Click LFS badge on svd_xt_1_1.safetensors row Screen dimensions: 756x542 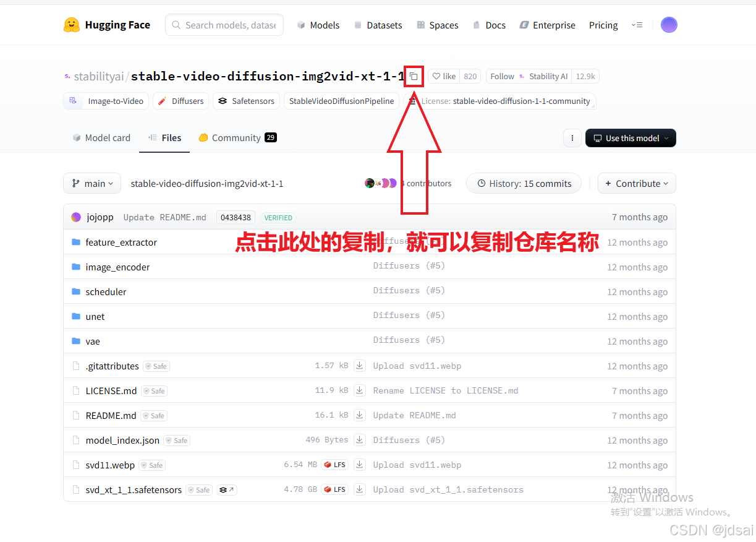coord(335,489)
